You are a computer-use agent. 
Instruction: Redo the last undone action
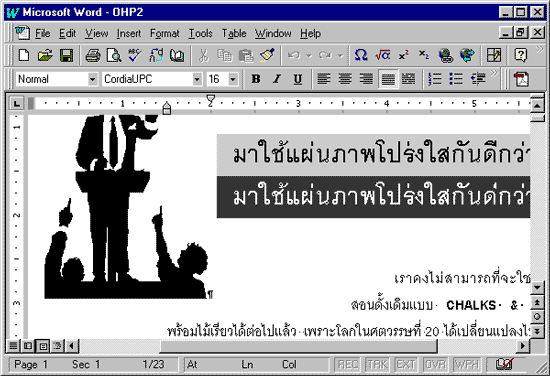[325, 55]
